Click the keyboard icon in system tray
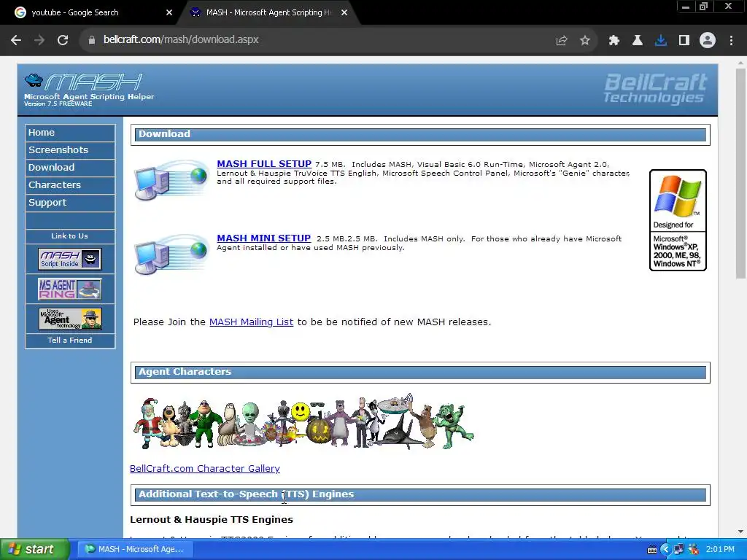Screen dimensions: 747x560 coord(652,550)
